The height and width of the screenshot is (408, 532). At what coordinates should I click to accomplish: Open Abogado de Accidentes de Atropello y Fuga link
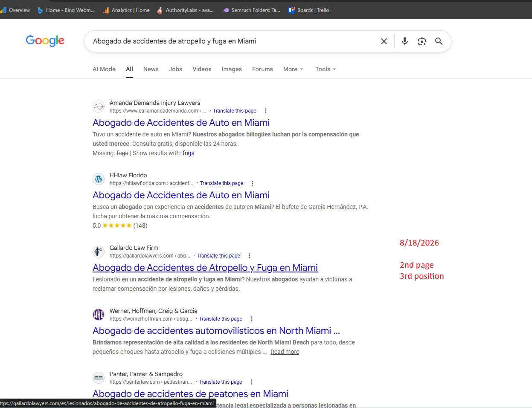(x=205, y=268)
